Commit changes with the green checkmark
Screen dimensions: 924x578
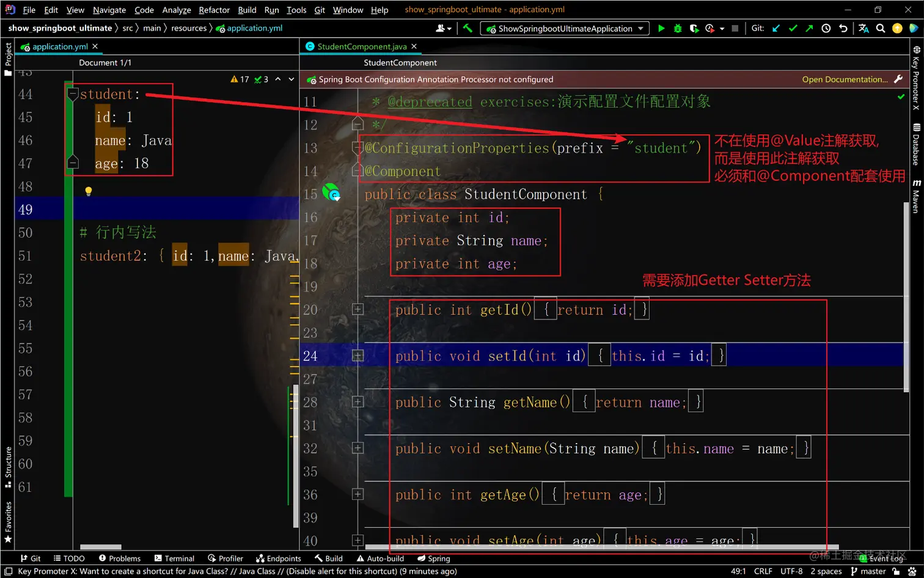(x=793, y=28)
